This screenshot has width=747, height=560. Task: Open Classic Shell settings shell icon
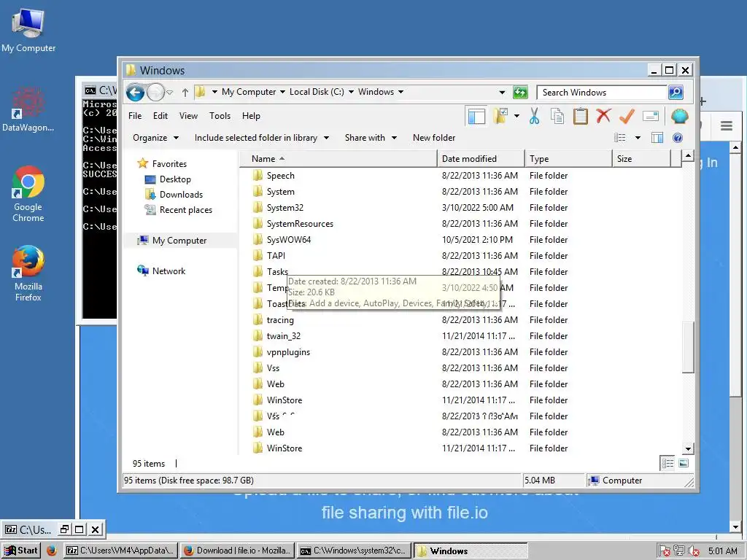point(679,116)
